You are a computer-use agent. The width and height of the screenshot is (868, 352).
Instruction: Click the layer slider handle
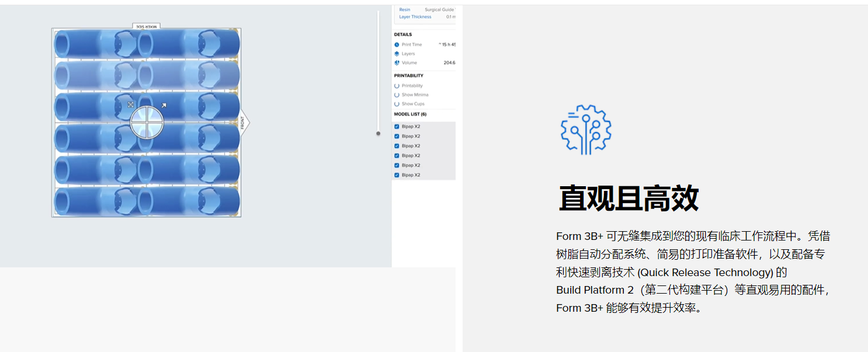(379, 134)
